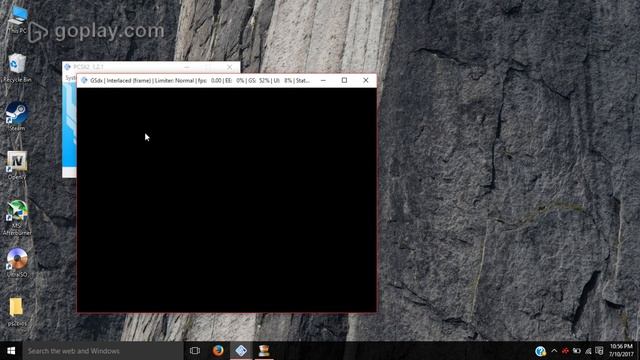Click the taskbar icon right of PCSX2

click(264, 351)
